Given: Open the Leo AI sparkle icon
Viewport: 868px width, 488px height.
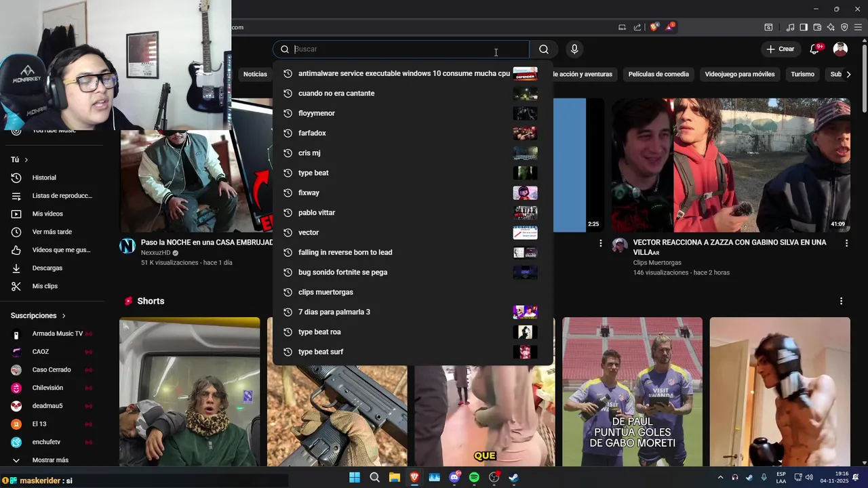Looking at the screenshot, I should [831, 27].
